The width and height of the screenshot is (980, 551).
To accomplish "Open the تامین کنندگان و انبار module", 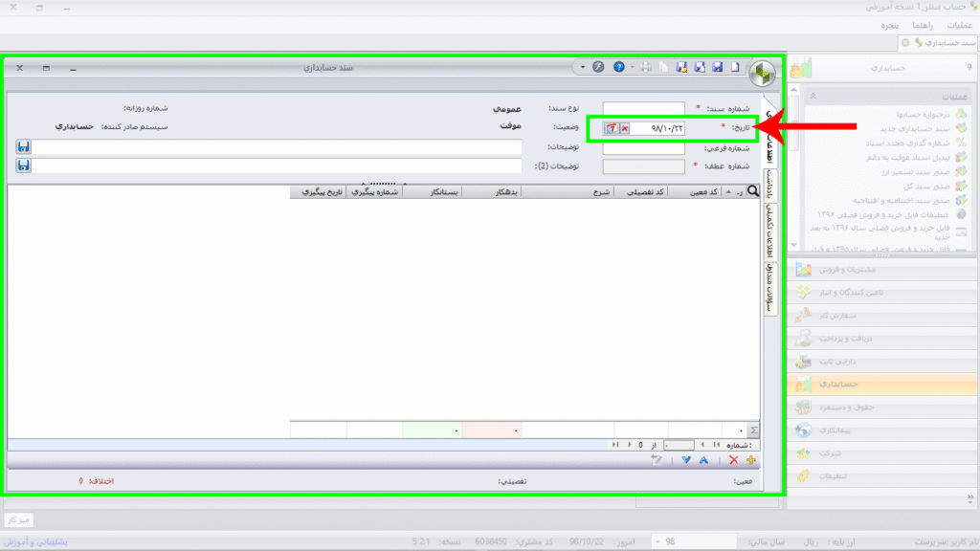I will [x=881, y=293].
